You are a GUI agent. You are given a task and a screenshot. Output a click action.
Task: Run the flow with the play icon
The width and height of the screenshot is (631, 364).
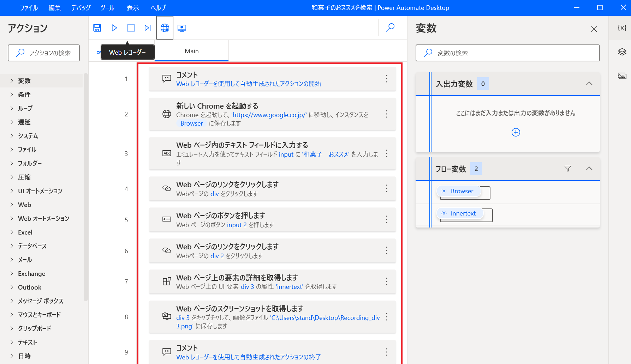tap(114, 28)
